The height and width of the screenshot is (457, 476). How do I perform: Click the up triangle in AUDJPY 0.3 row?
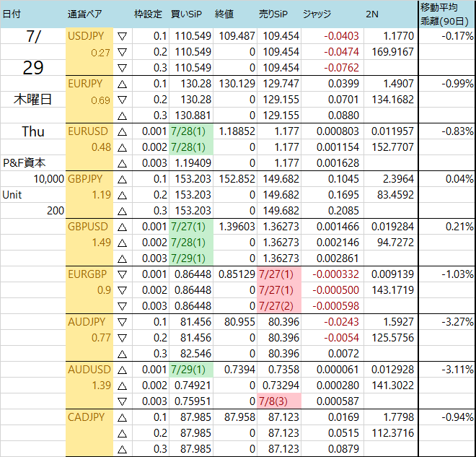click(x=122, y=354)
